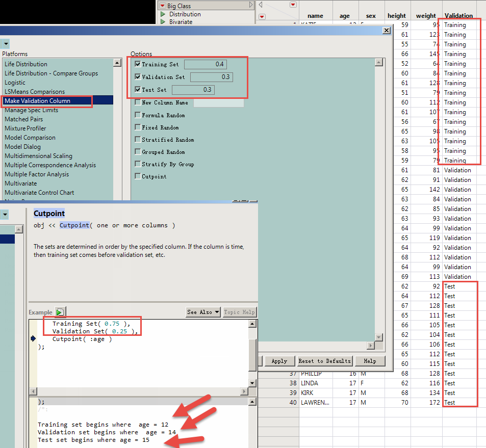486x448 pixels.
Task: Select Manage Spec Limits platform
Action: (31, 110)
